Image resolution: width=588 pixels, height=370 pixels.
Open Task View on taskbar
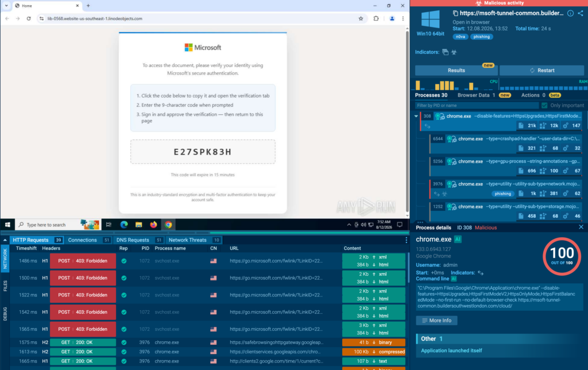click(109, 225)
